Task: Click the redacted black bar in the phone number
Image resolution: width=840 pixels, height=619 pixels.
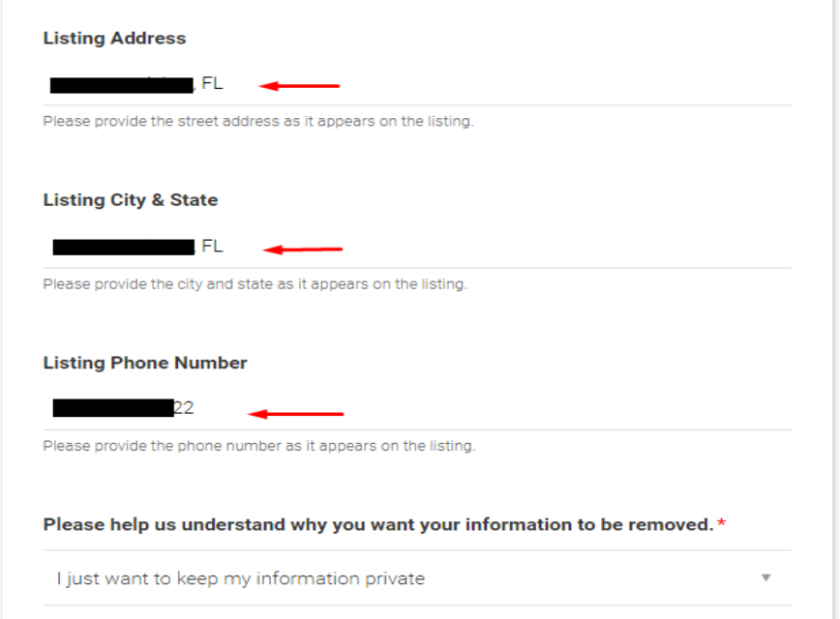Action: 113,408
